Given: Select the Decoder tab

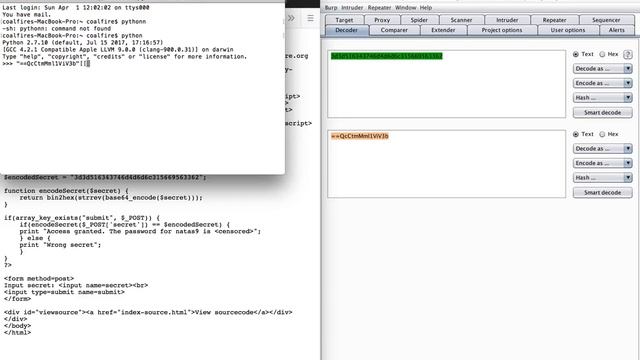Looking at the screenshot, I should pos(347,30).
